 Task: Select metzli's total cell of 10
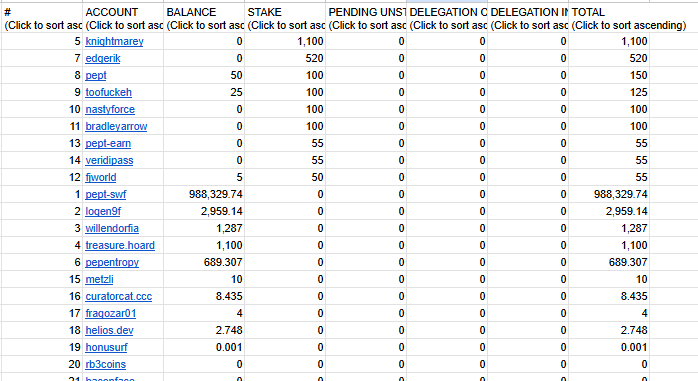[609, 280]
